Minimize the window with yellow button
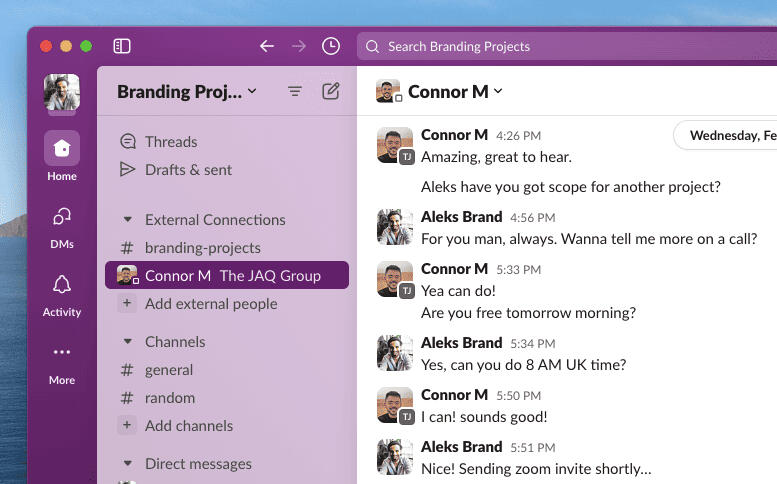Screen dimensions: 777x484 click(66, 46)
